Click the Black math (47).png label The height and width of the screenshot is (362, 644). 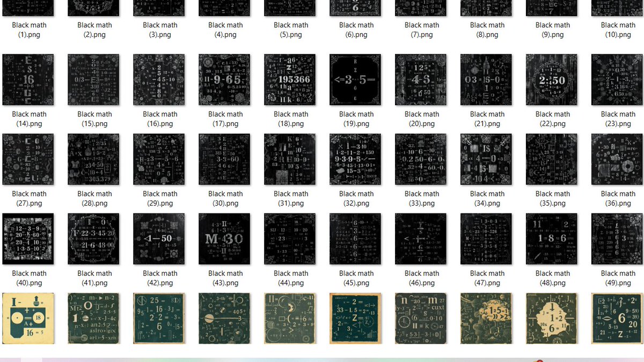pos(487,278)
